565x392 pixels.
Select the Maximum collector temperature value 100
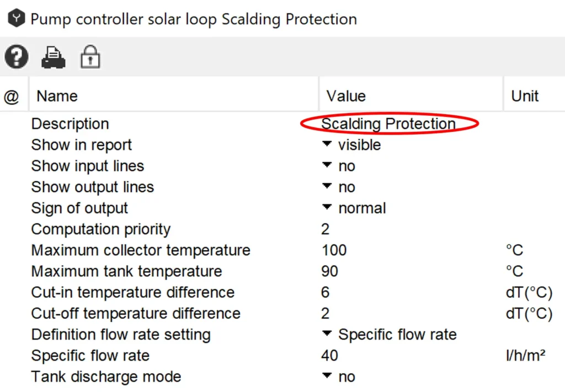(x=334, y=250)
